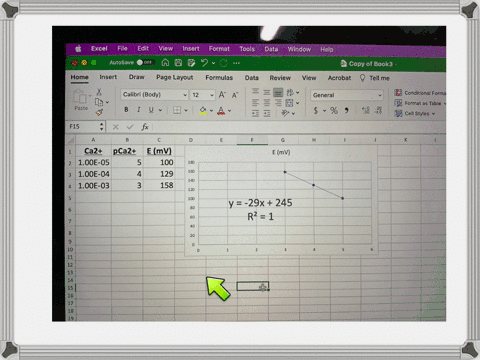The width and height of the screenshot is (480, 360).
Task: Expand the fill color dropdown arrow
Action: [211, 110]
